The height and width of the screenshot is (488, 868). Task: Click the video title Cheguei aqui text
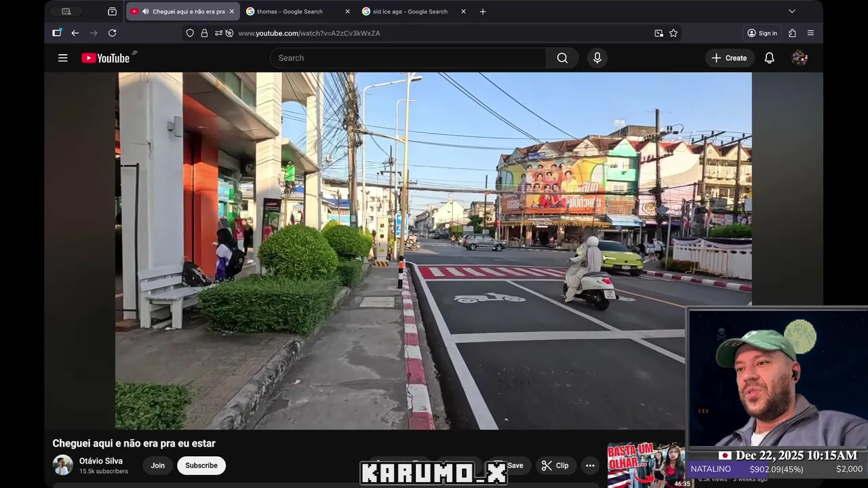coord(134,443)
